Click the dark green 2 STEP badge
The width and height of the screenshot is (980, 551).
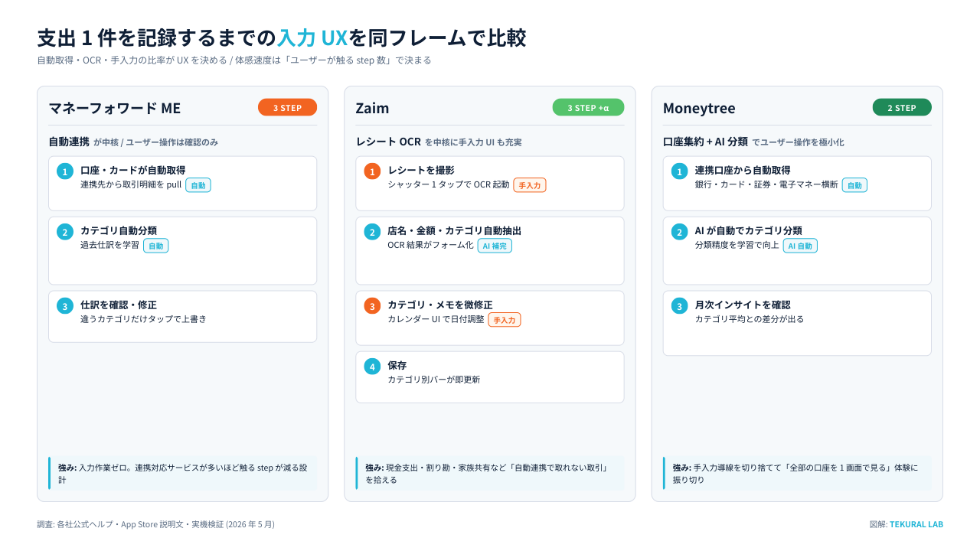click(902, 108)
